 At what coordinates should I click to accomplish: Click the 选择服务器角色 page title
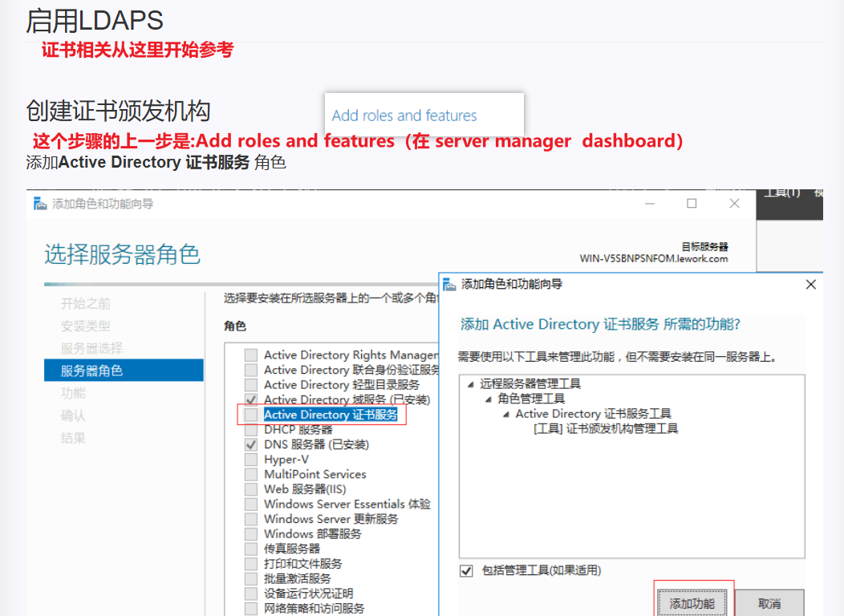tap(122, 254)
